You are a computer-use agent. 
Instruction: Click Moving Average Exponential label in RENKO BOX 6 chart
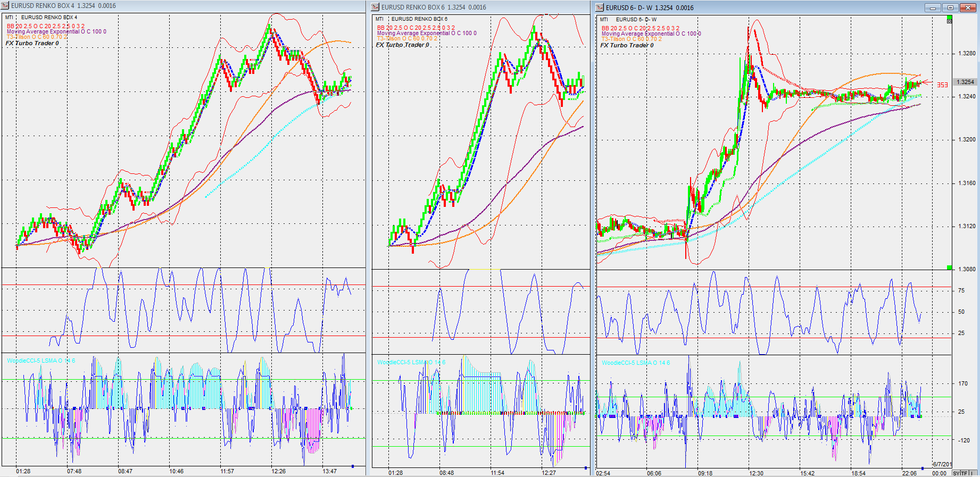coord(427,33)
